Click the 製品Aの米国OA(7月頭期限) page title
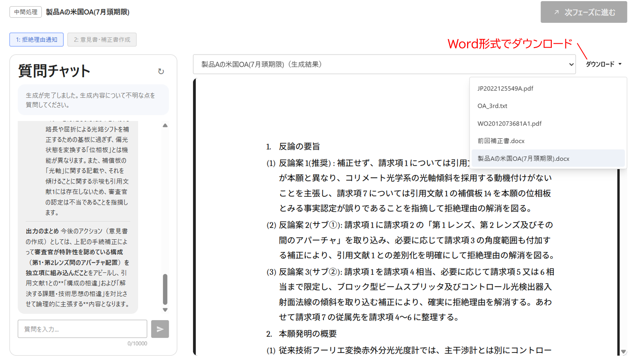The width and height of the screenshot is (639, 364). coord(88,12)
